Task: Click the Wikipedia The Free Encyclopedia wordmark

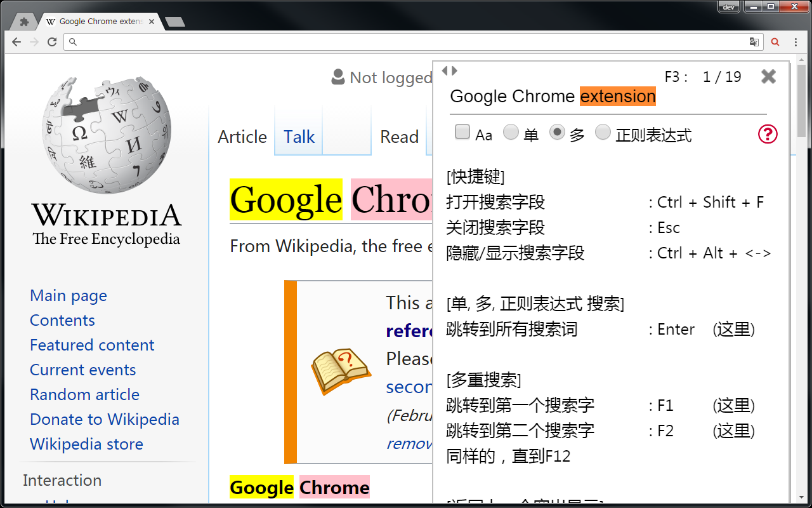Action: [x=107, y=225]
